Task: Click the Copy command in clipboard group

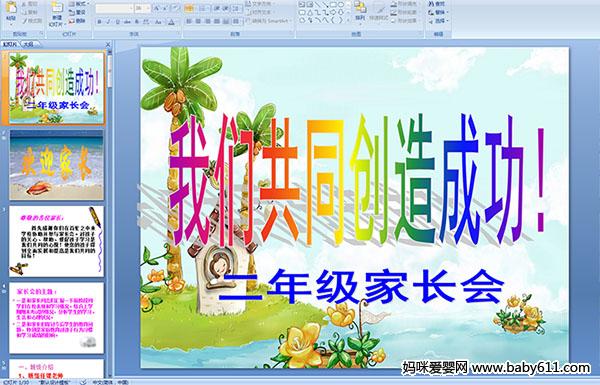Action: pos(30,12)
